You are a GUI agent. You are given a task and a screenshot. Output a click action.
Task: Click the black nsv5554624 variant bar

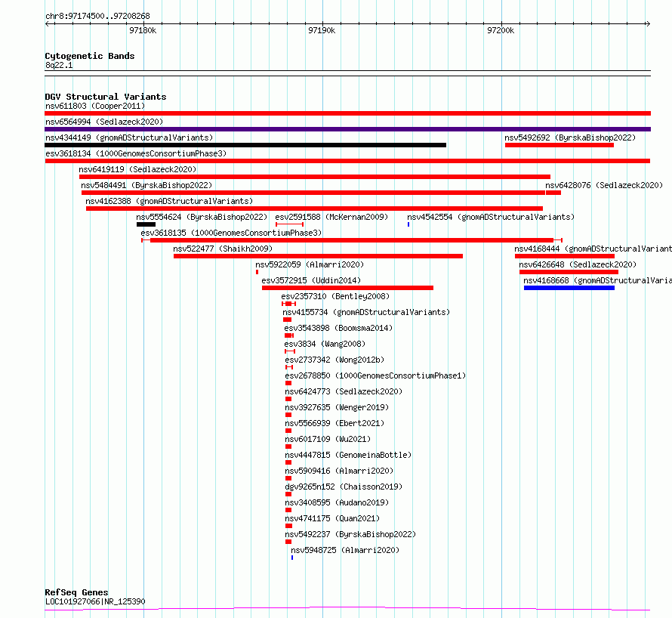click(146, 224)
